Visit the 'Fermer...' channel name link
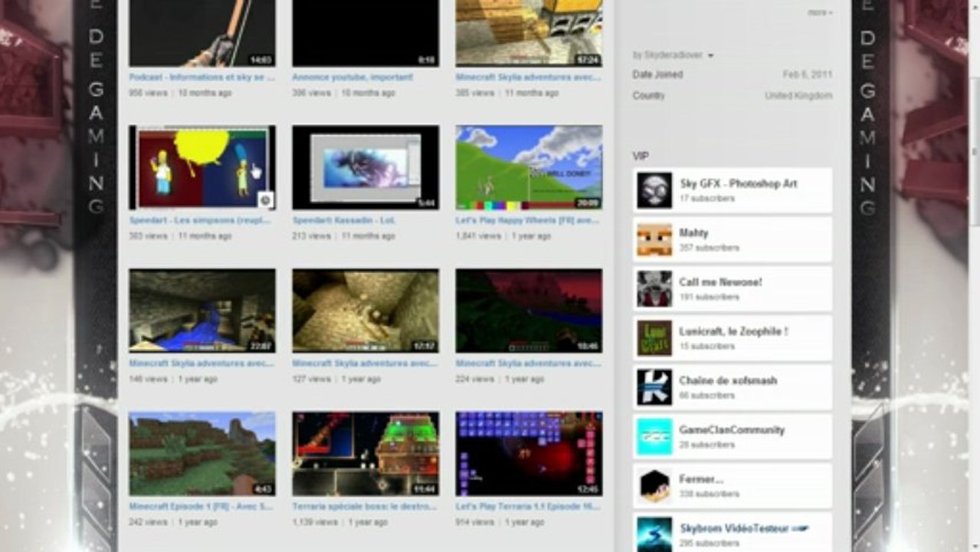The image size is (980, 552). 701,479
